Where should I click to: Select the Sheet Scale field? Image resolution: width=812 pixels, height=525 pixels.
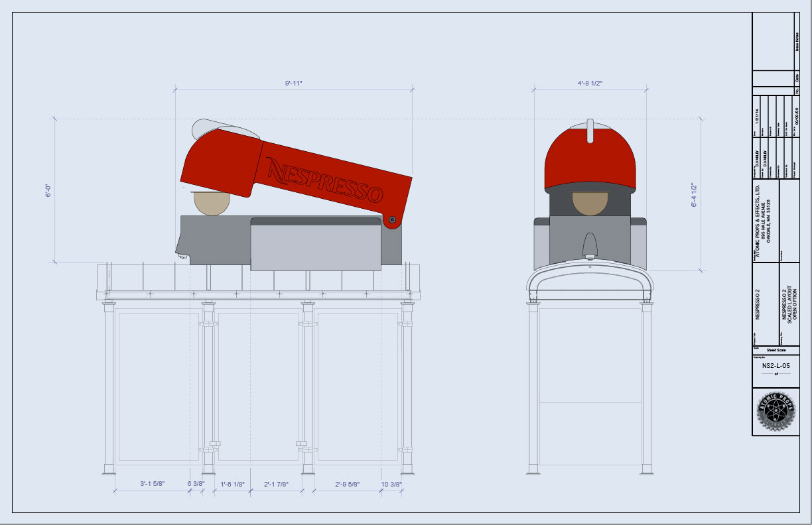[x=775, y=350]
